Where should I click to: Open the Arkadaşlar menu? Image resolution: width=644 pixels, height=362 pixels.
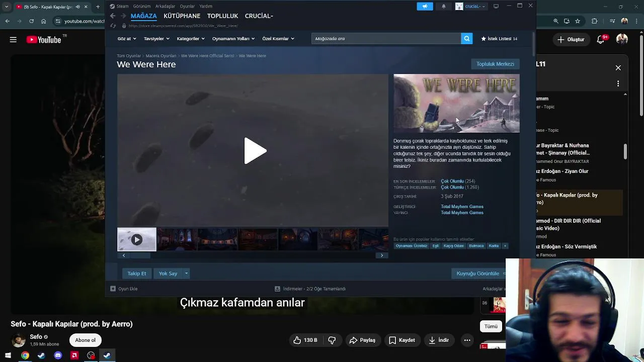click(166, 7)
